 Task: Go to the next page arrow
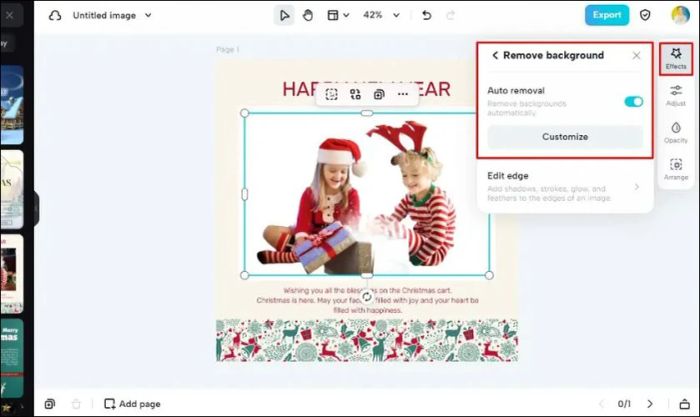(x=650, y=404)
